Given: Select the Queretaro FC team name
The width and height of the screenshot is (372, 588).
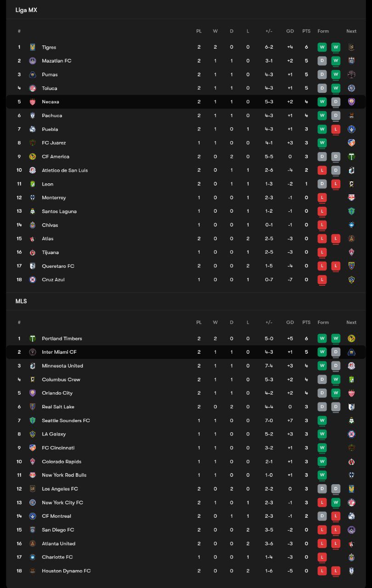Looking at the screenshot, I should pos(58,266).
